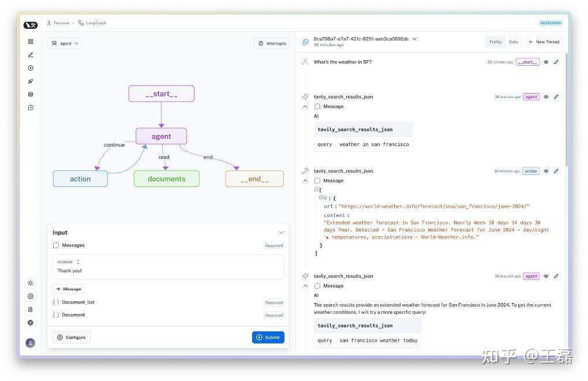Go to the LangGraph breadcrumb
The width and height of the screenshot is (588, 381).
point(92,23)
